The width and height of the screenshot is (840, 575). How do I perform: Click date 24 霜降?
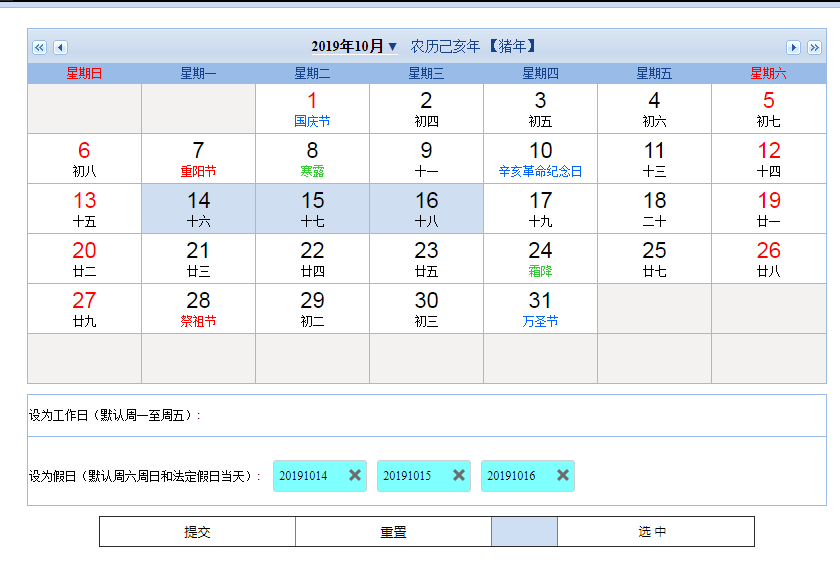point(540,259)
